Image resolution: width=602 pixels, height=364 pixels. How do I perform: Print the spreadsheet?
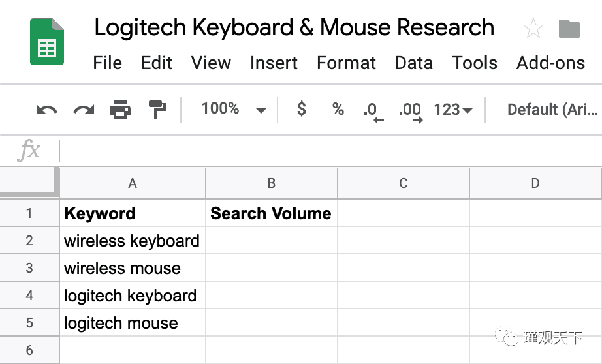point(120,110)
